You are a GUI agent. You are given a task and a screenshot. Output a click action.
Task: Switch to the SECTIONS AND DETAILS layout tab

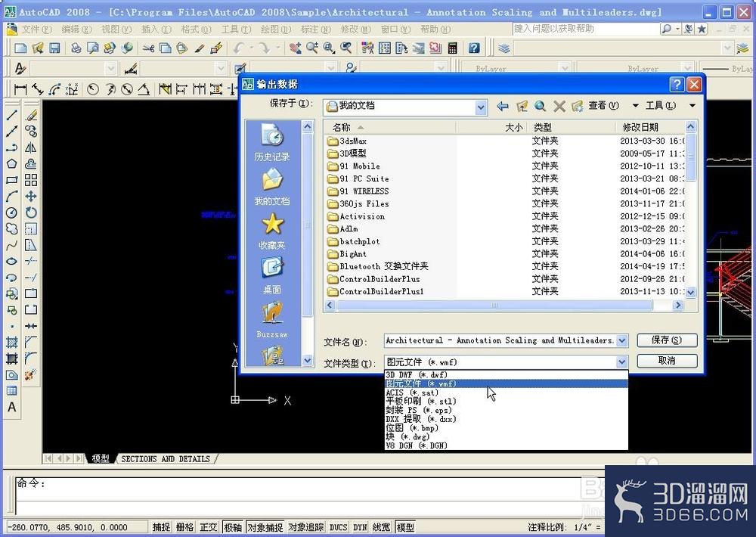[x=166, y=459]
